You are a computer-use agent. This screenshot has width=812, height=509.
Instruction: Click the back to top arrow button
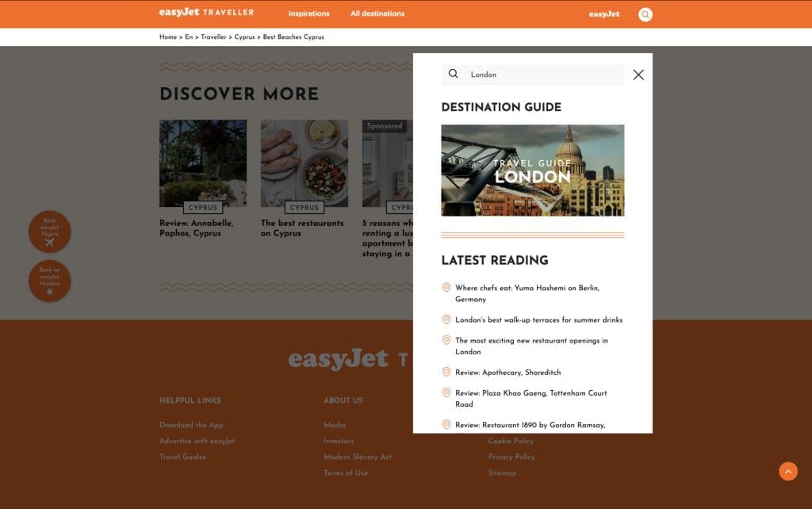pos(788,471)
